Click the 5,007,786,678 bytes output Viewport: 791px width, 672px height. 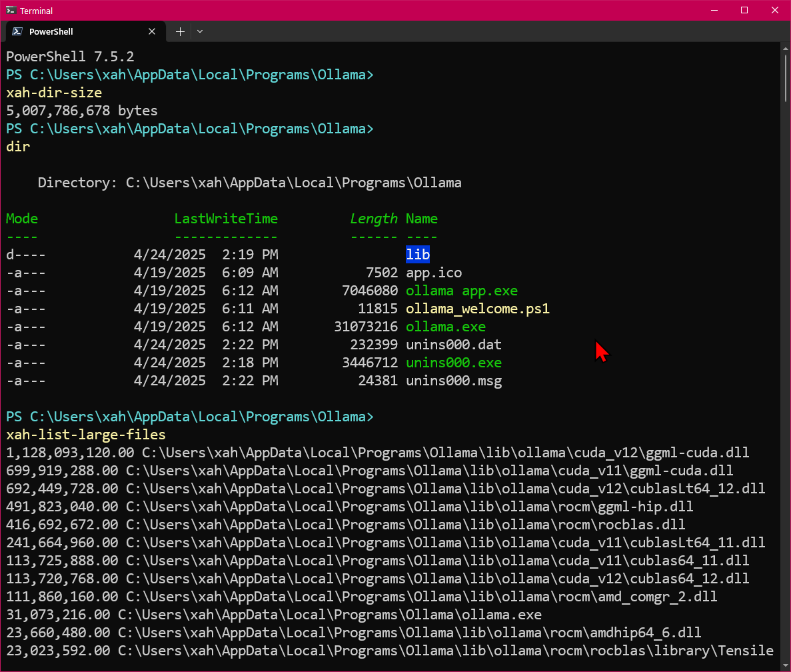click(x=82, y=111)
